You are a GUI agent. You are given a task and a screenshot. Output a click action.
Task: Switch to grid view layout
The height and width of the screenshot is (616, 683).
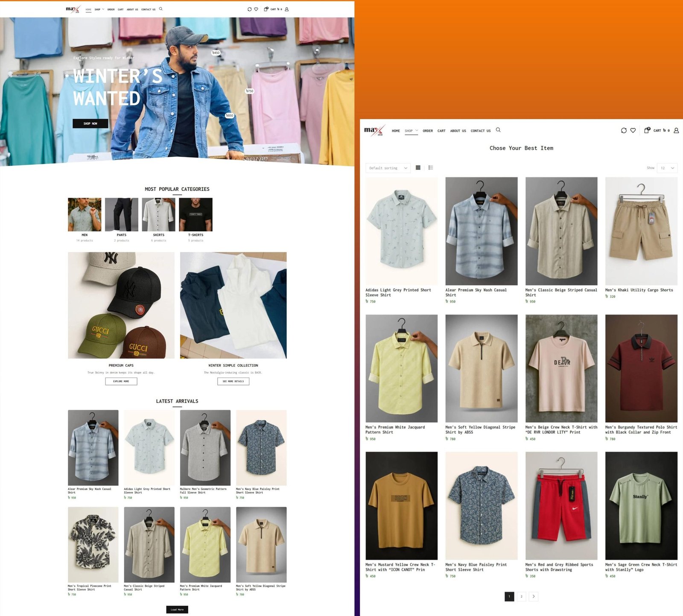[x=418, y=168]
